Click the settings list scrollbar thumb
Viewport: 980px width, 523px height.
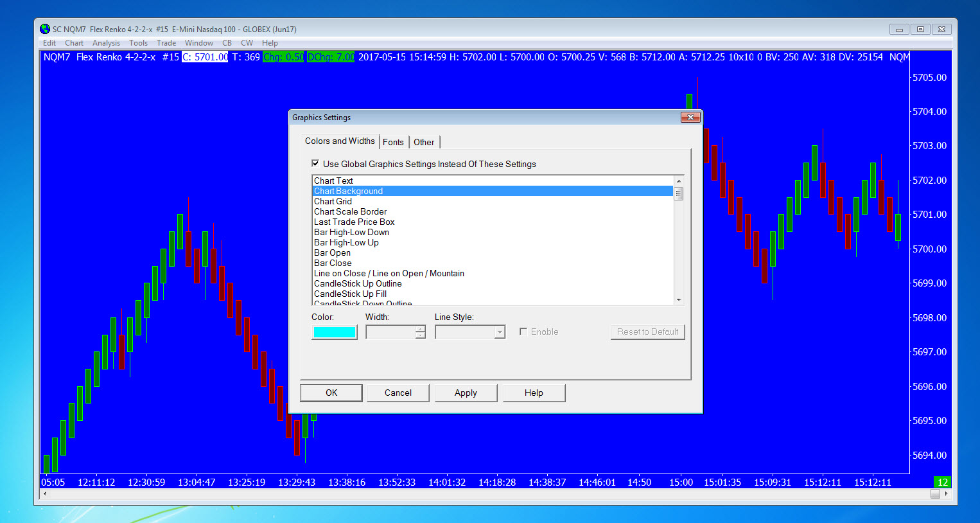pyautogui.click(x=678, y=193)
